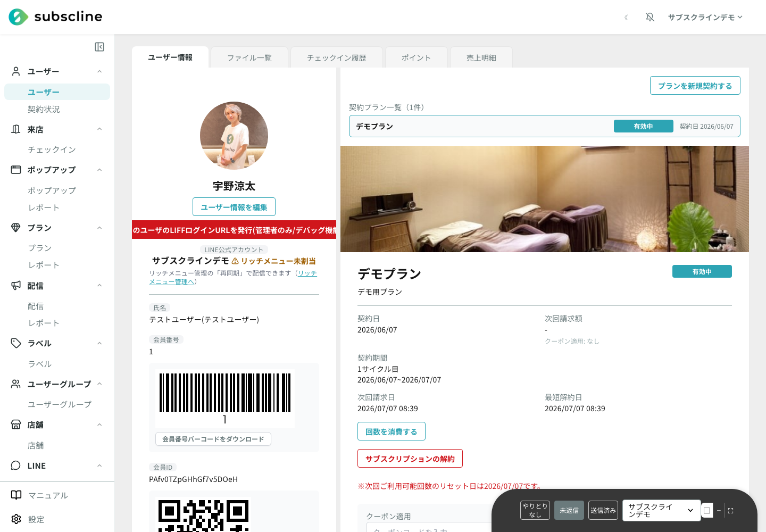The height and width of the screenshot is (532, 766).
Task: Click the ポップアップ window icon in sidebar
Action: pyautogui.click(x=16, y=170)
